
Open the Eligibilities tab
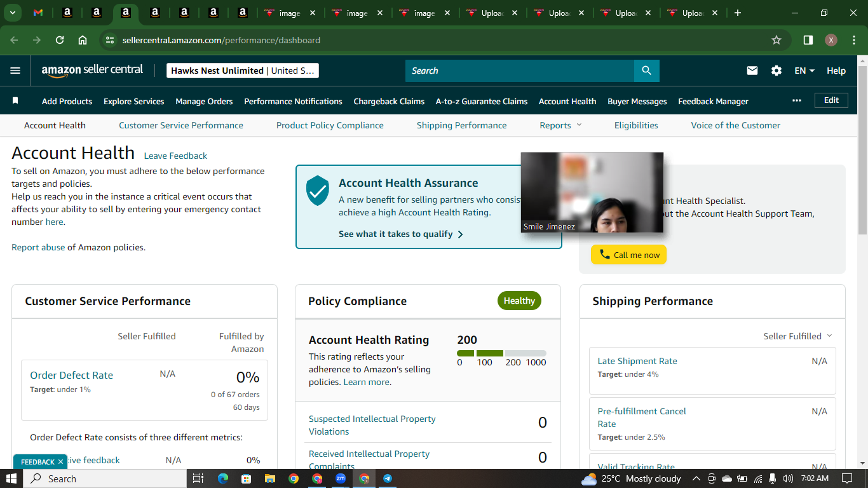click(x=636, y=125)
